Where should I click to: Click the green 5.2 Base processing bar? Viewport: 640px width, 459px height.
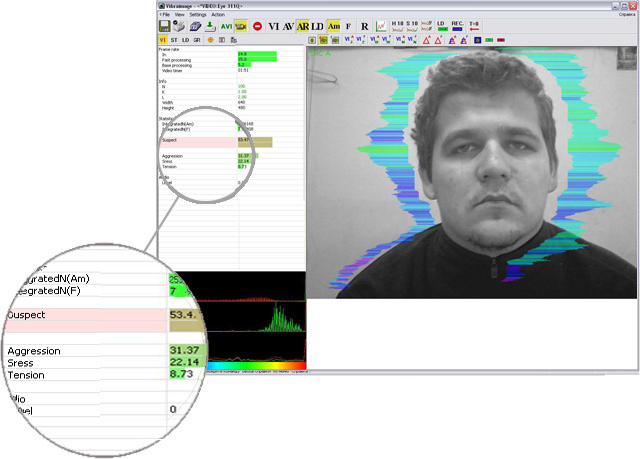point(244,65)
